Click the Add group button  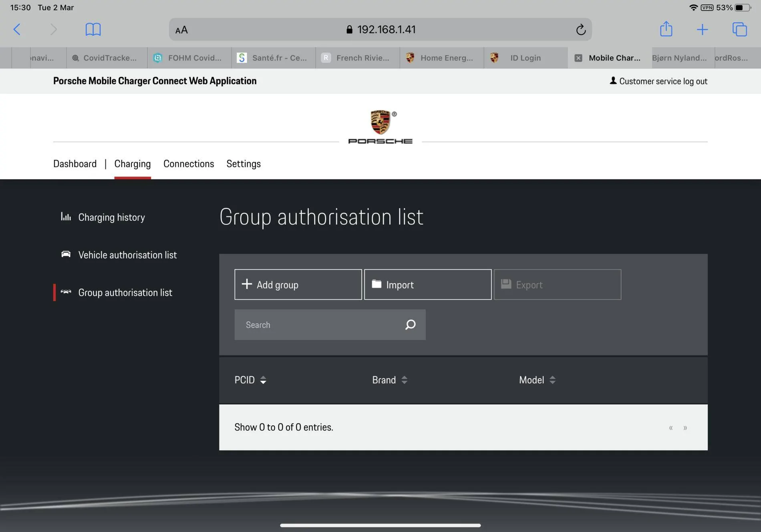coord(298,284)
